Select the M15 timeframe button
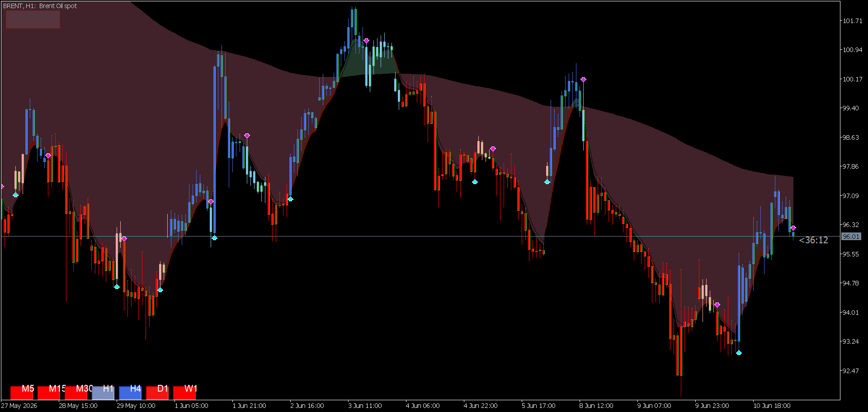The image size is (868, 412). 49,392
